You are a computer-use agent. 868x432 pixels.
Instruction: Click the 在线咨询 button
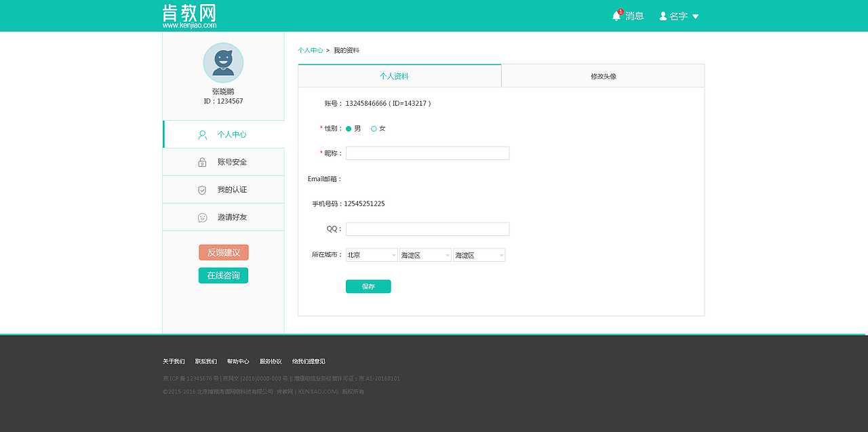pos(223,275)
